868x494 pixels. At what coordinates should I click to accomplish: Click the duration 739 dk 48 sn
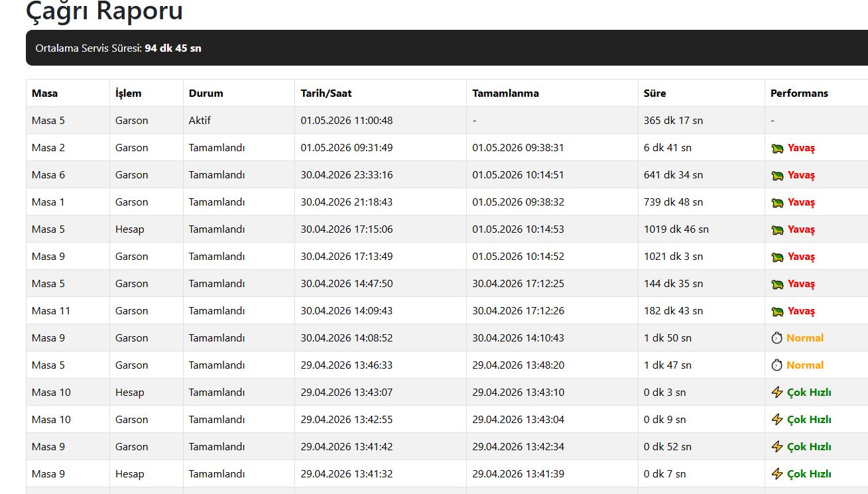pos(673,202)
